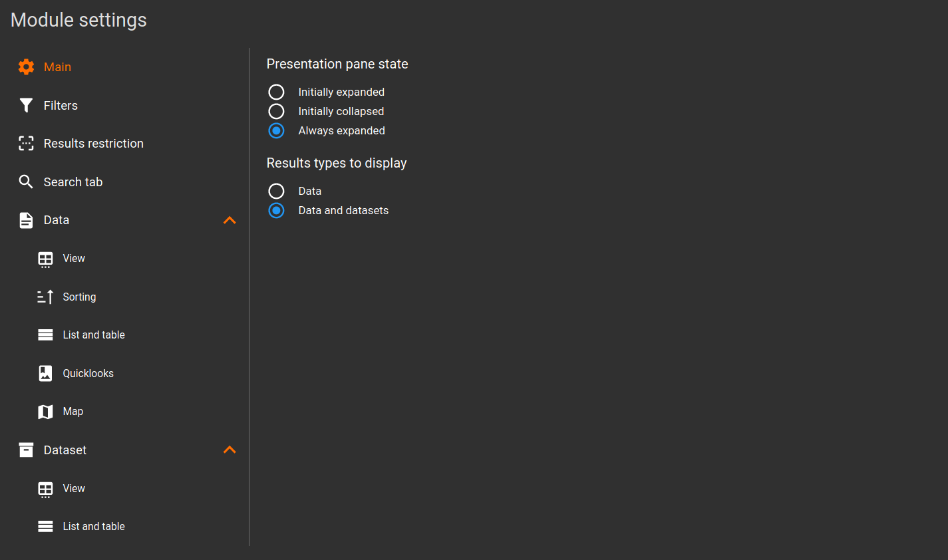Viewport: 948px width, 560px height.
Task: Click the Presentation pane state heading
Action: click(x=337, y=64)
